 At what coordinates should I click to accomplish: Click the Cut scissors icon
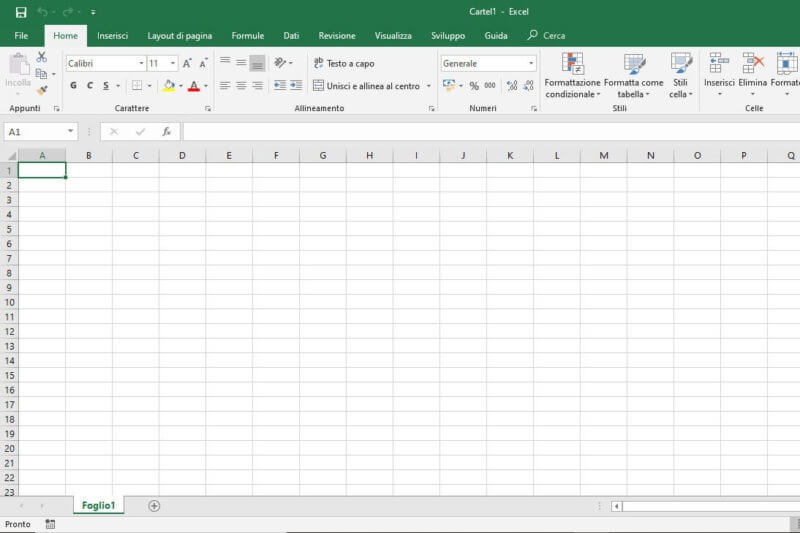(x=42, y=57)
